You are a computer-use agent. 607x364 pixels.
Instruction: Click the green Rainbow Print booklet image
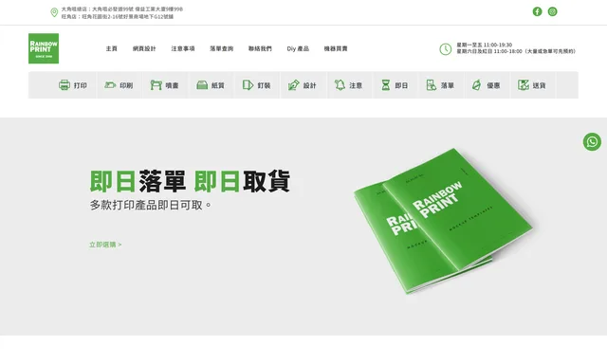click(443, 221)
